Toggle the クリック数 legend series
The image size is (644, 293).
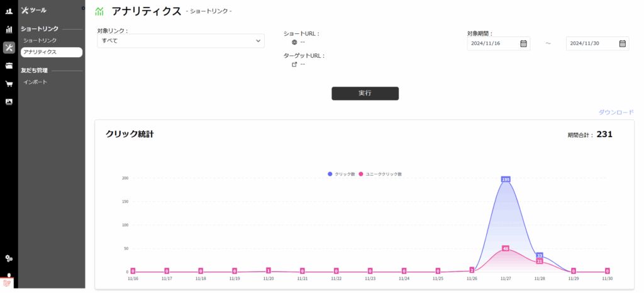click(342, 174)
